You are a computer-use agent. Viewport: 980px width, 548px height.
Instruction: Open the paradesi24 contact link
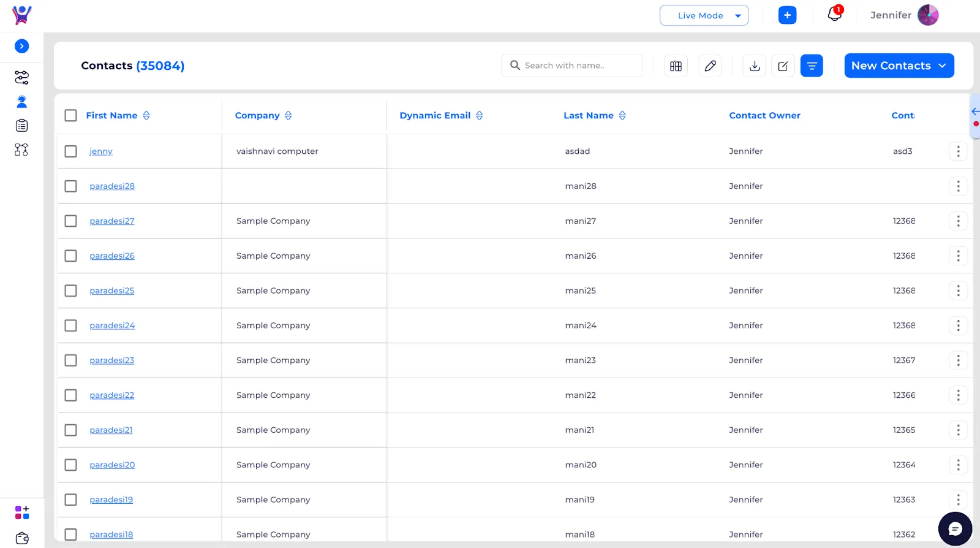tap(112, 325)
